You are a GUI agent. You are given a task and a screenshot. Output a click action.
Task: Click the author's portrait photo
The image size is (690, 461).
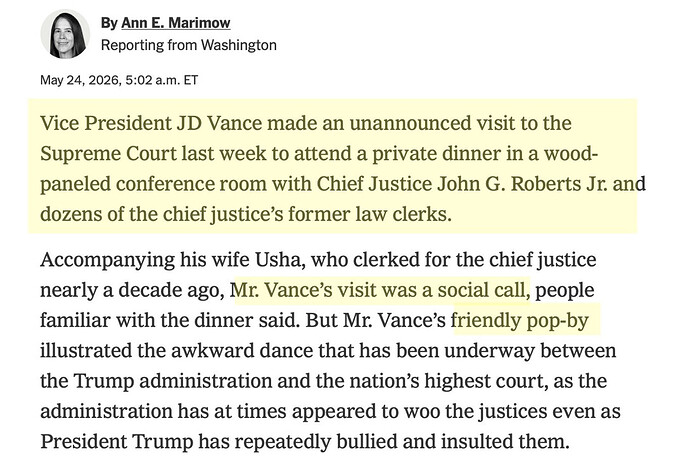[65, 34]
